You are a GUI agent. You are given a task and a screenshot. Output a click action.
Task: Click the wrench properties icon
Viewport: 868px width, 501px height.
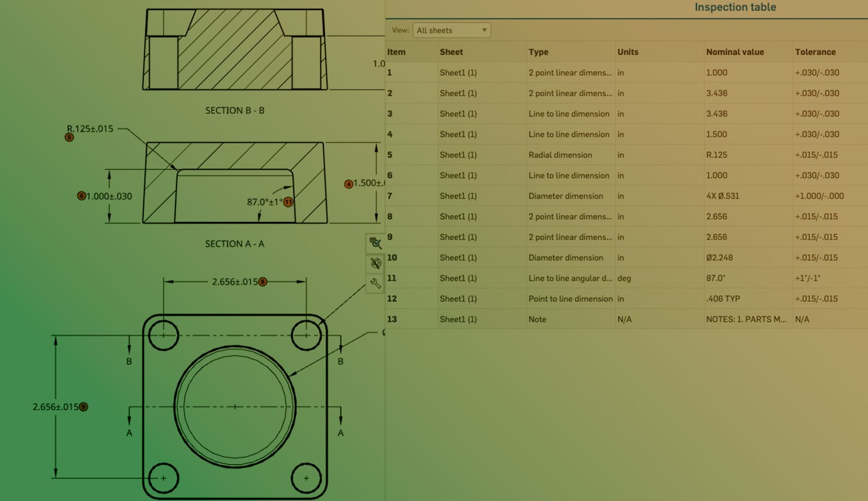point(375,283)
